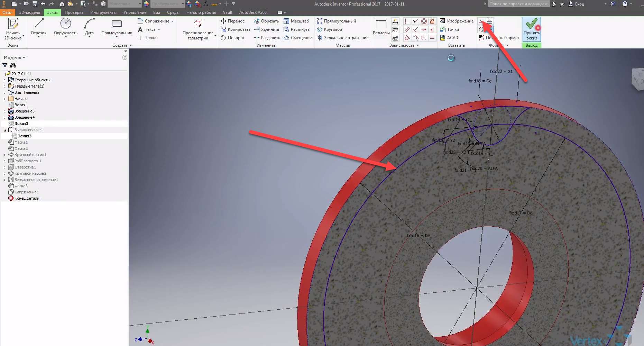Image resolution: width=644 pixels, height=346 pixels.
Task: Collapse the Выдавливание1 feature node
Action: pyautogui.click(x=4, y=130)
